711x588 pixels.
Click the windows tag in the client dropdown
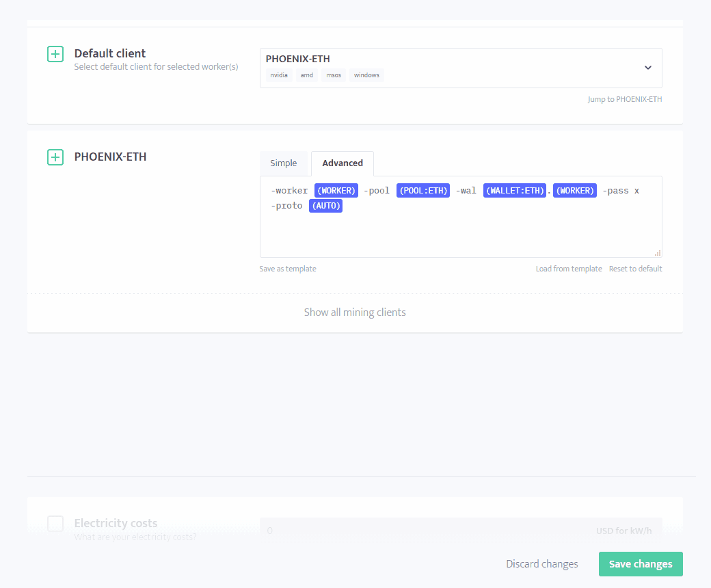(x=367, y=75)
